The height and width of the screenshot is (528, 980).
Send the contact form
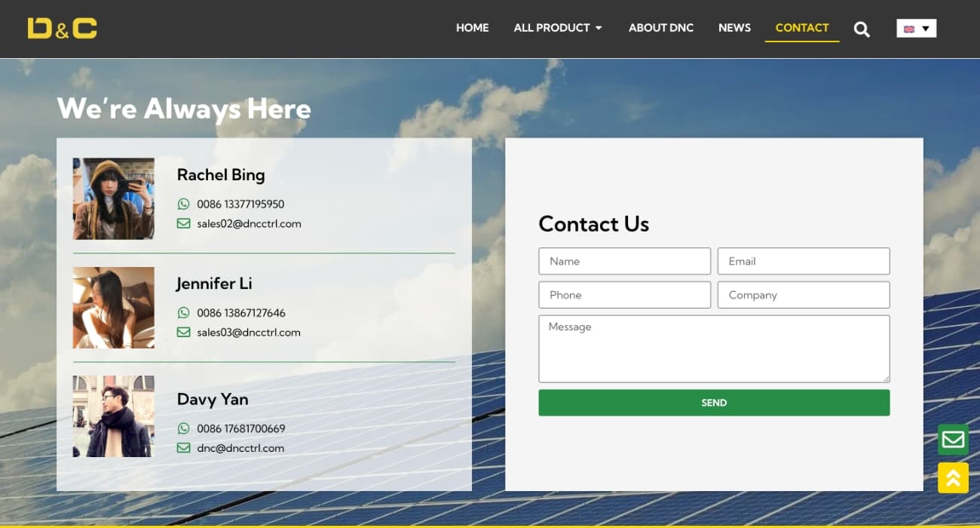point(714,403)
